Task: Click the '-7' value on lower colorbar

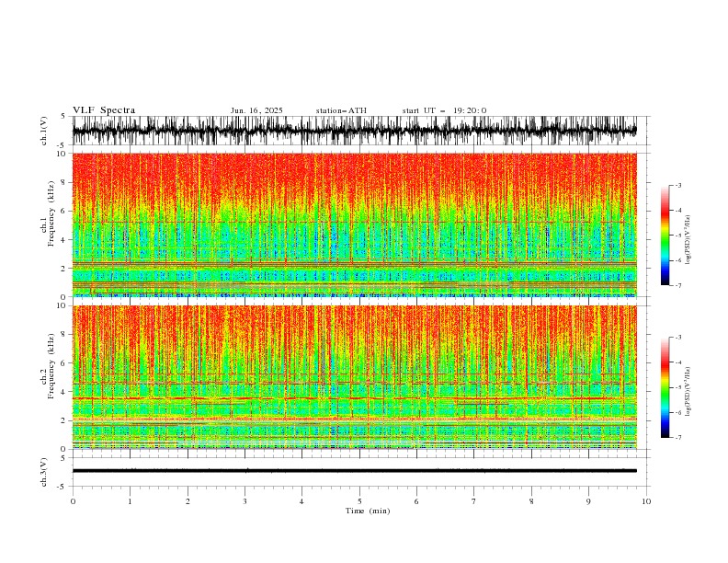Action: pyautogui.click(x=677, y=437)
